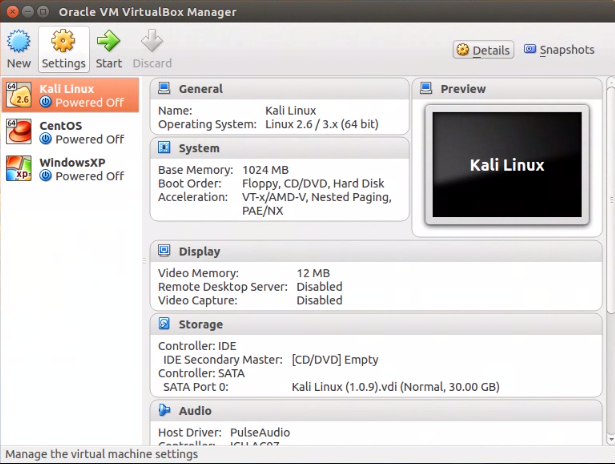Click the Name value 'Kali Linux'
The image size is (615, 464).
click(291, 111)
